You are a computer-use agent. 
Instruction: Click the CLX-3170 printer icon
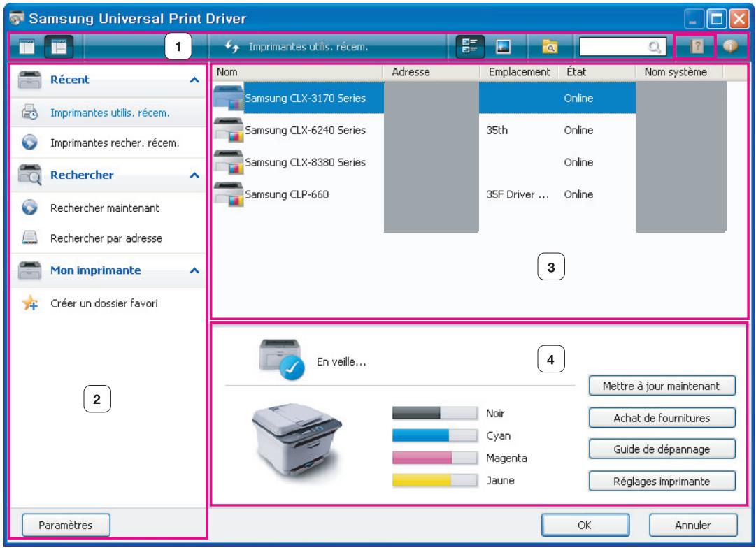tap(229, 99)
